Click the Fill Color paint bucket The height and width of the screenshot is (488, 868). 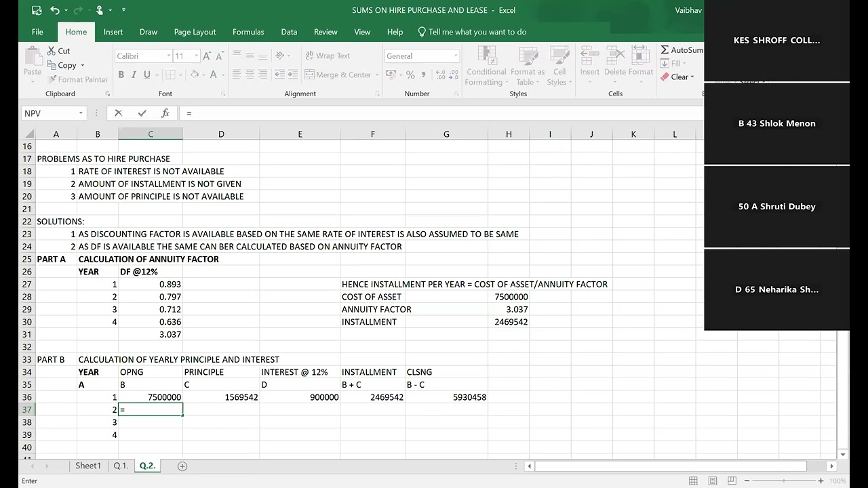click(x=195, y=75)
